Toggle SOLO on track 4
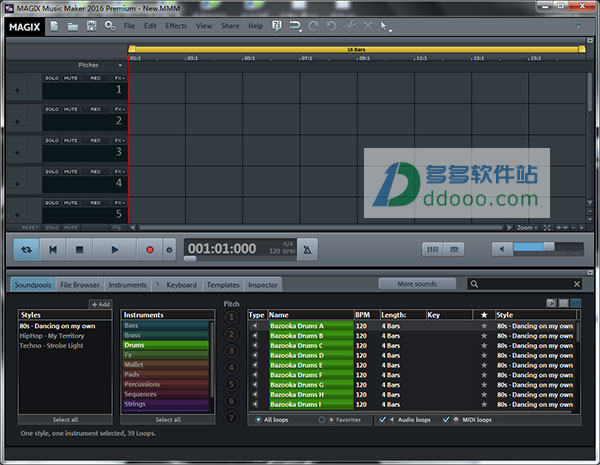600x465 pixels. click(x=52, y=172)
